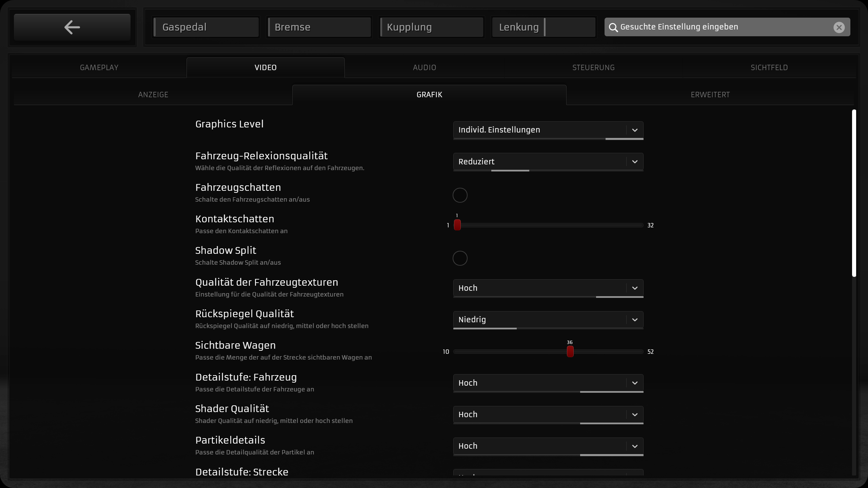The height and width of the screenshot is (488, 868).
Task: Clear the search field with X icon
Action: click(839, 27)
